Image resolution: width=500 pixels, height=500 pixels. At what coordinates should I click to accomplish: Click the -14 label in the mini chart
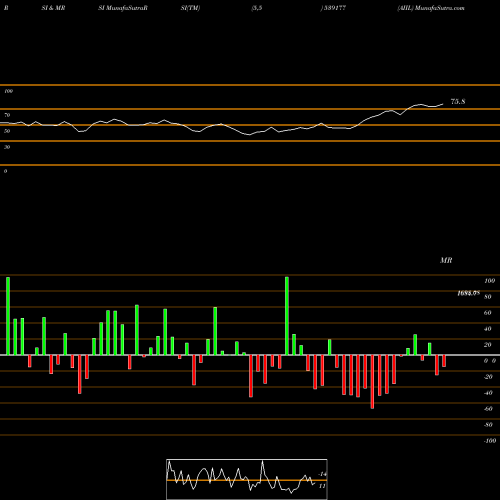coord(322,474)
